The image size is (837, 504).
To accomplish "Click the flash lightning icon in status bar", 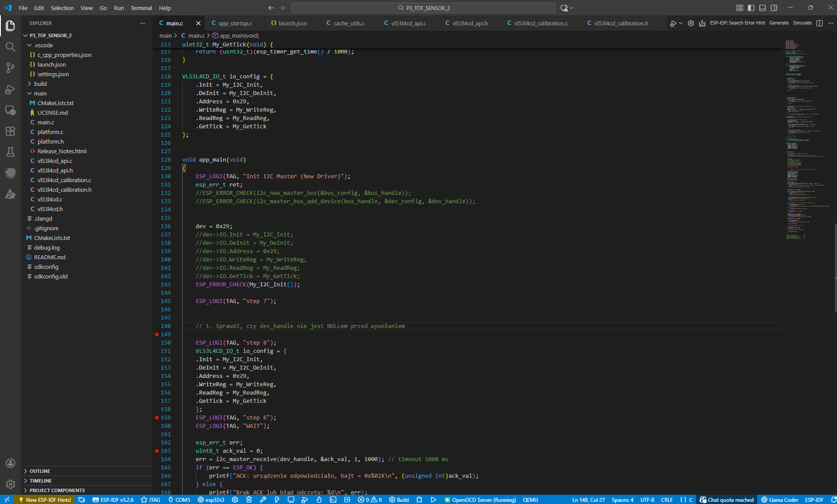I will pyautogui.click(x=277, y=500).
